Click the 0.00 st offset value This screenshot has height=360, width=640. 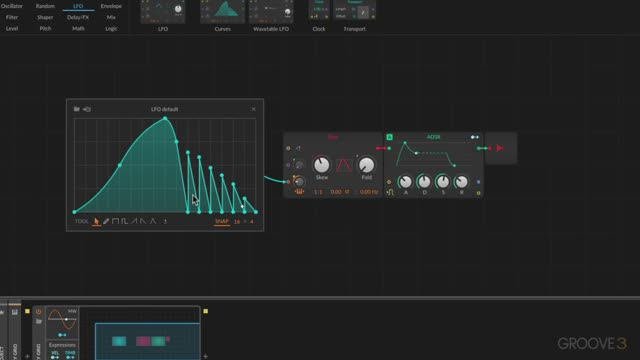[340, 192]
